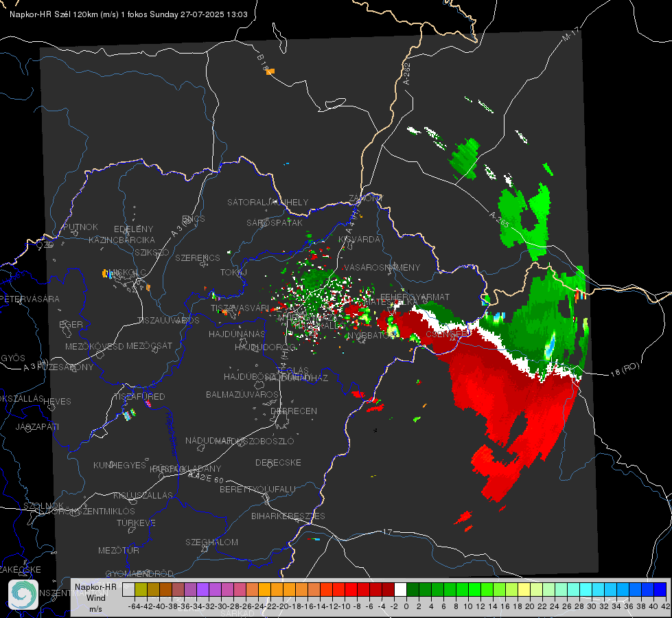Click the DEBRECEN city label

(294, 411)
